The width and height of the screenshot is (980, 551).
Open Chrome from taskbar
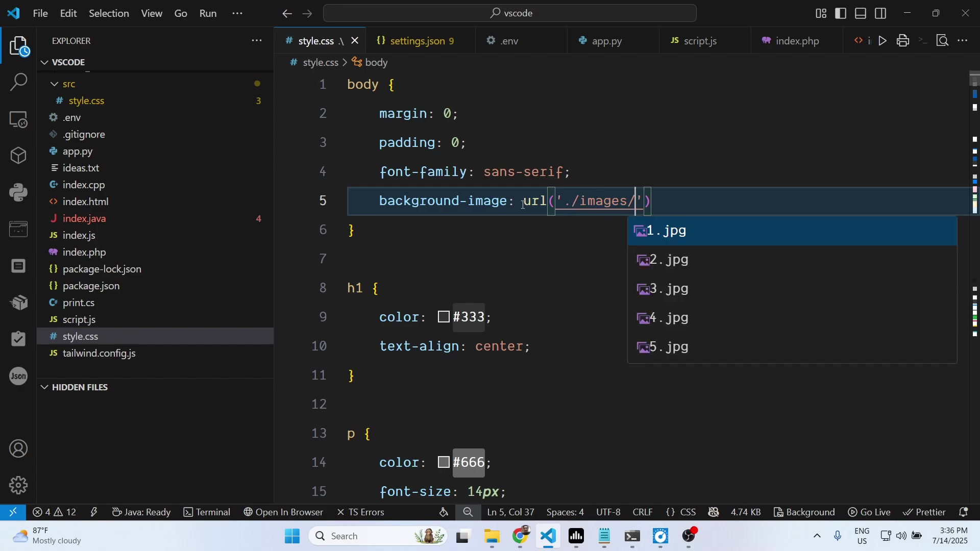click(x=521, y=537)
